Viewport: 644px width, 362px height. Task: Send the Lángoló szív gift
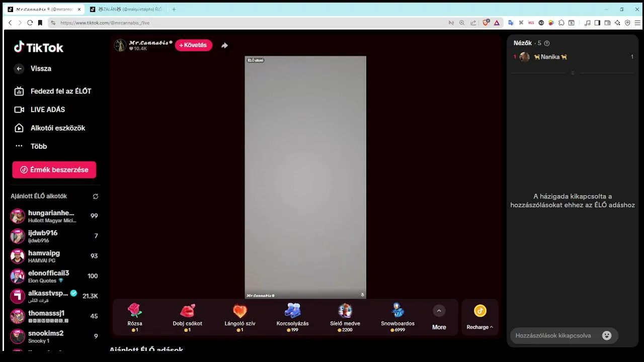(x=240, y=317)
